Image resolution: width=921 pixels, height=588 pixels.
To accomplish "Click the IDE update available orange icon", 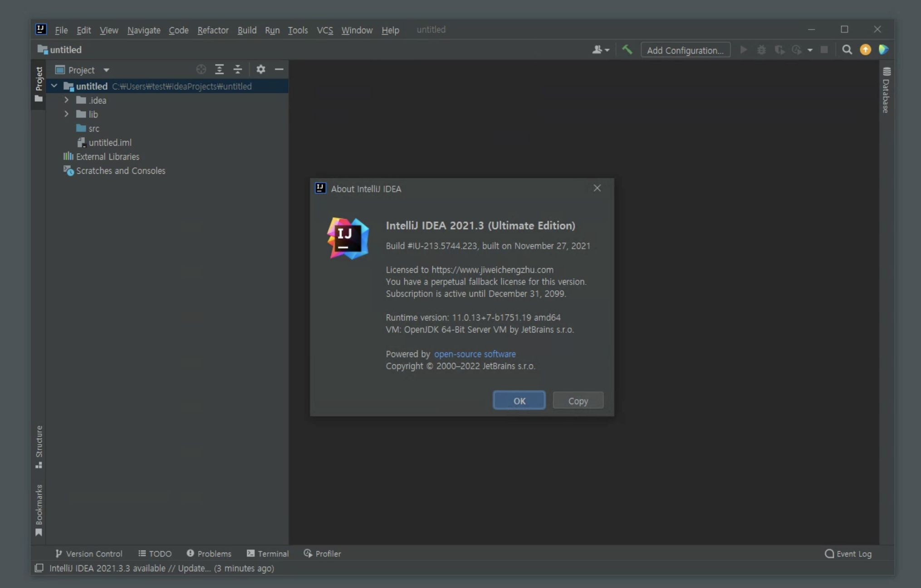I will (x=865, y=50).
